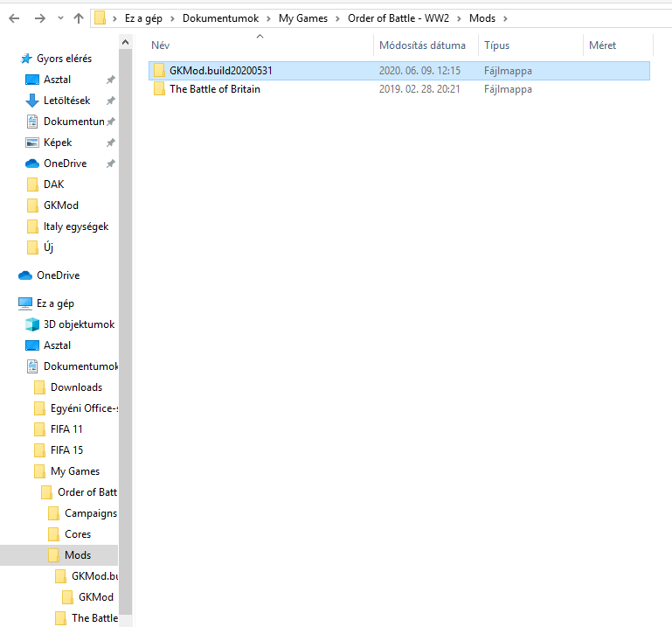Viewport: 672px width, 627px height.
Task: Select The Battle of Britain folder
Action: [x=214, y=89]
